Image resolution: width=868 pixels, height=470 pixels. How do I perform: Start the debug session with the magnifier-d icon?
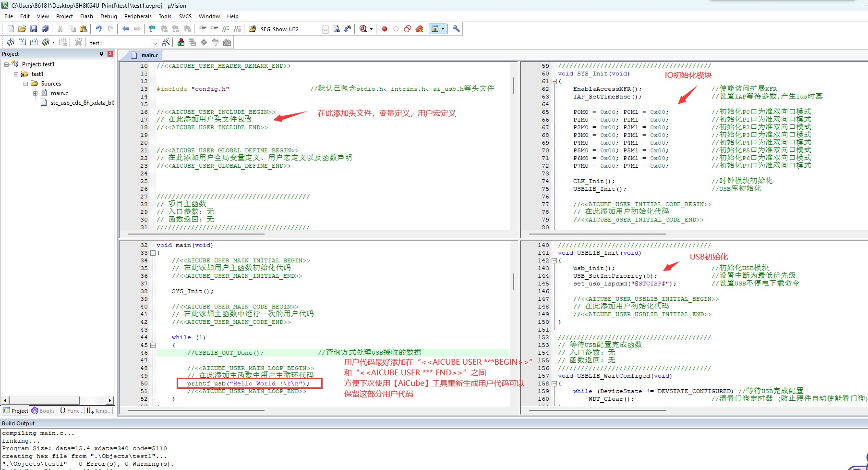(x=363, y=29)
